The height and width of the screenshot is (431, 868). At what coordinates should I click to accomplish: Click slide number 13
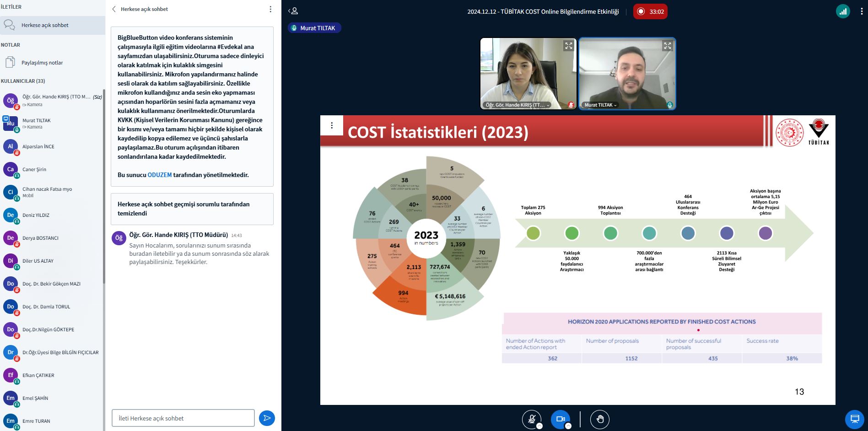pyautogui.click(x=799, y=392)
